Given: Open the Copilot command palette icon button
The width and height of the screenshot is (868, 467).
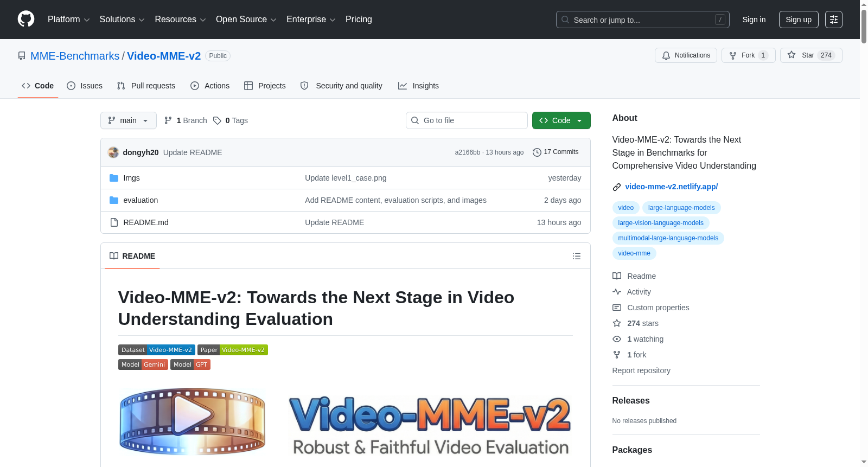Looking at the screenshot, I should coord(833,20).
